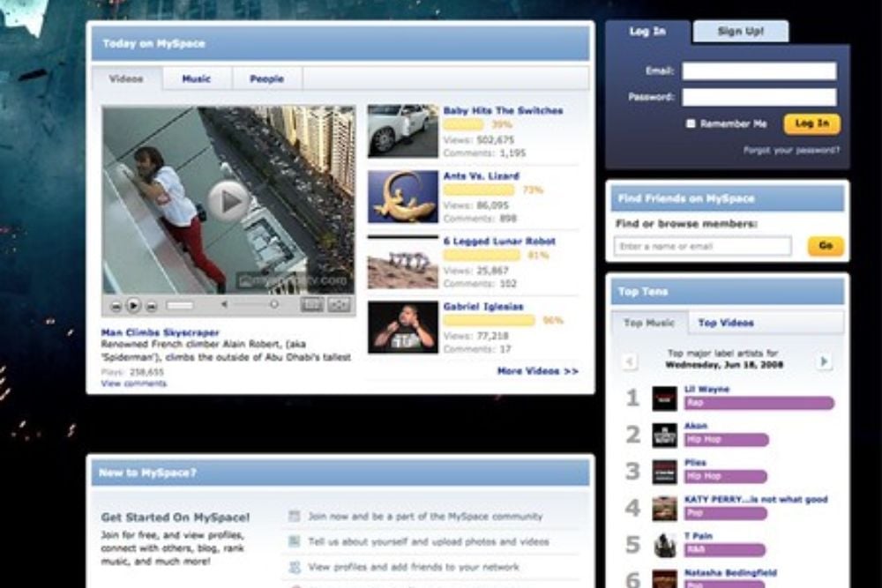This screenshot has width=882, height=588.
Task: Mute video using the speaker icon
Action: point(224,305)
